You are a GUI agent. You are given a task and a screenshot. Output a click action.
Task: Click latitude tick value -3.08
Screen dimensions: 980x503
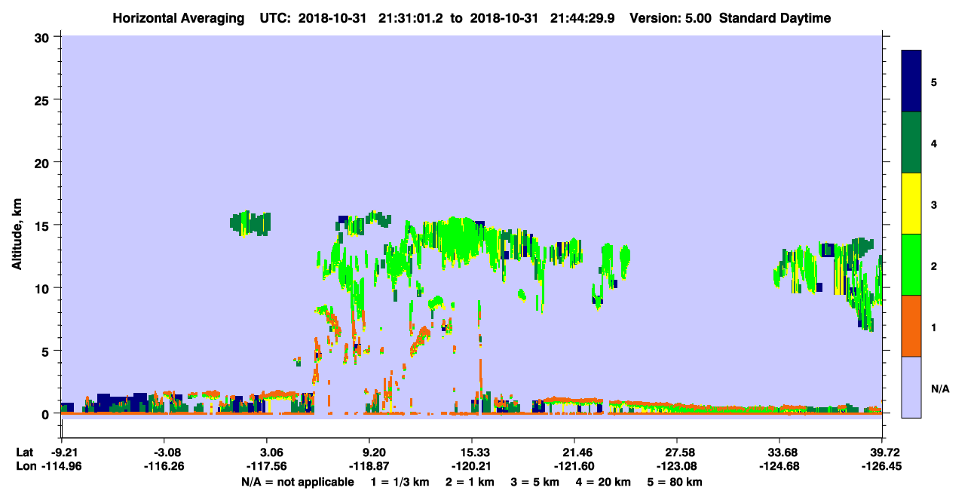pyautogui.click(x=164, y=452)
